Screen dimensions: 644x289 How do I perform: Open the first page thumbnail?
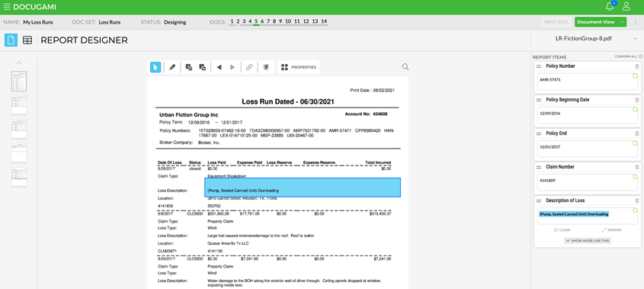tap(19, 82)
